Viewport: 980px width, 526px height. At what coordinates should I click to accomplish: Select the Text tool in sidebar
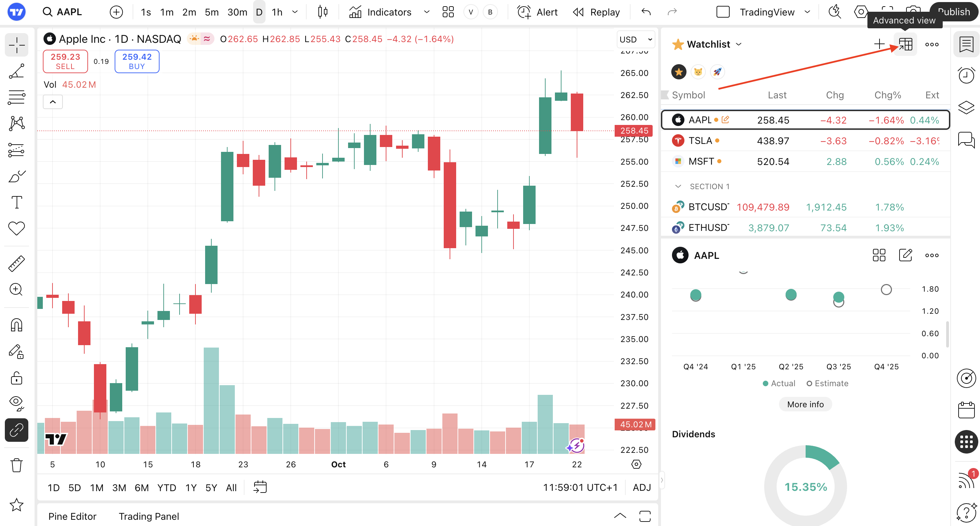(16, 202)
